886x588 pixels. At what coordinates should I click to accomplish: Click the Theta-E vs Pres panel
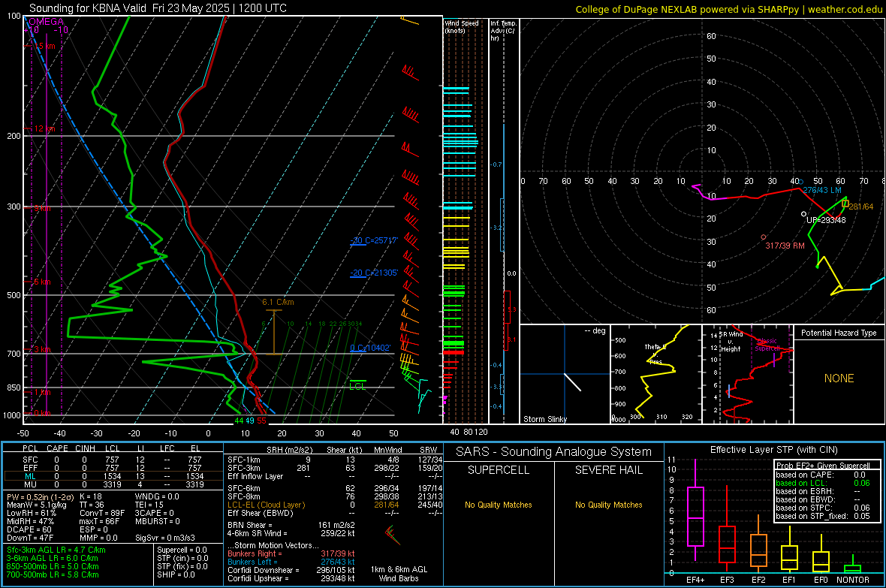coord(656,374)
